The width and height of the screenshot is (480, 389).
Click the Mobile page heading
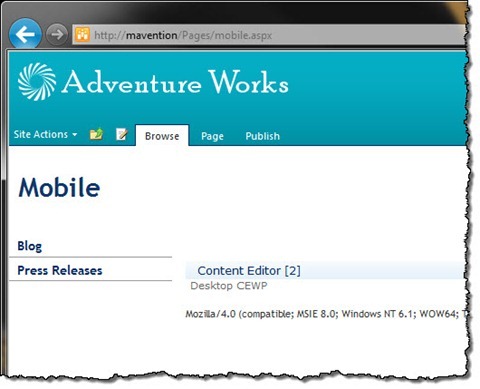click(x=59, y=187)
